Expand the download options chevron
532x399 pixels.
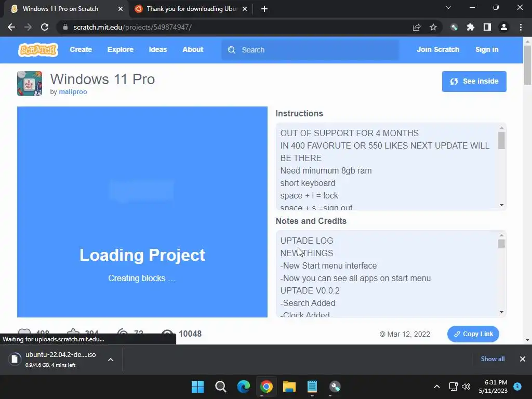pos(111,360)
